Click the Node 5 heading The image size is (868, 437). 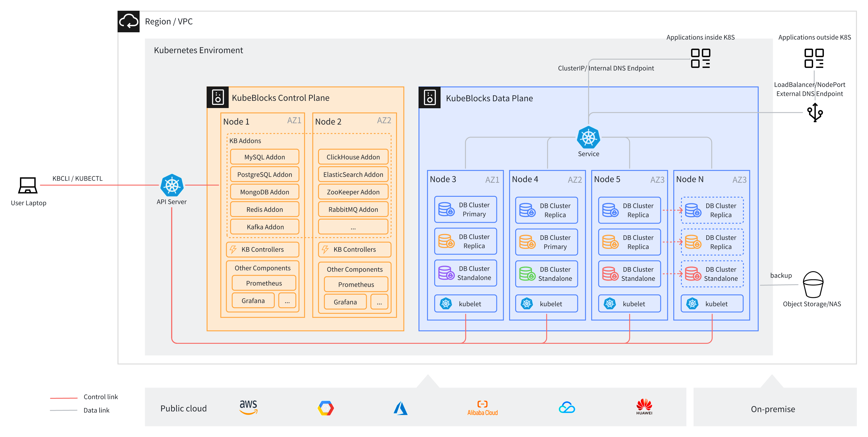coord(607,179)
